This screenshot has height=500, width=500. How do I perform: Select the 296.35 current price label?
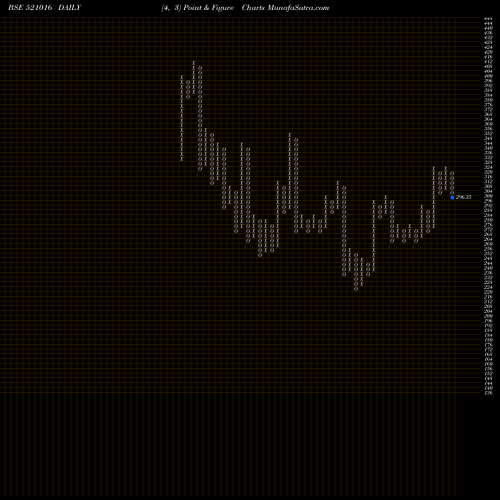click(463, 197)
